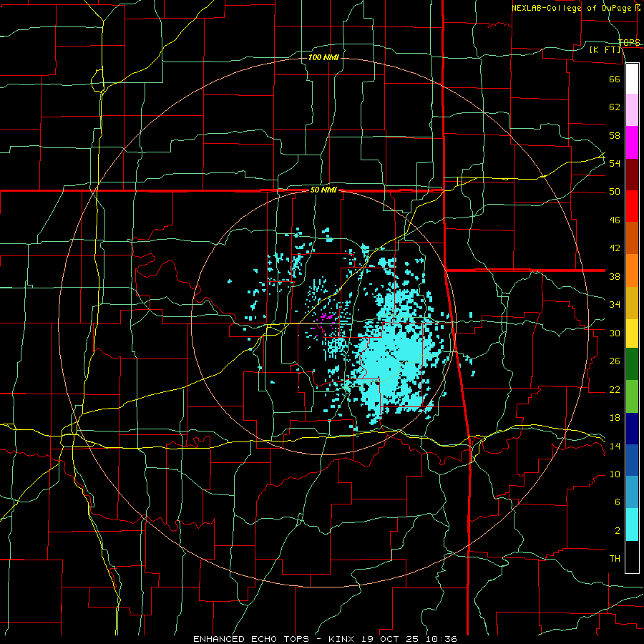The height and width of the screenshot is (644, 644).
Task: Click the gold legend swatch
Action: (632, 303)
